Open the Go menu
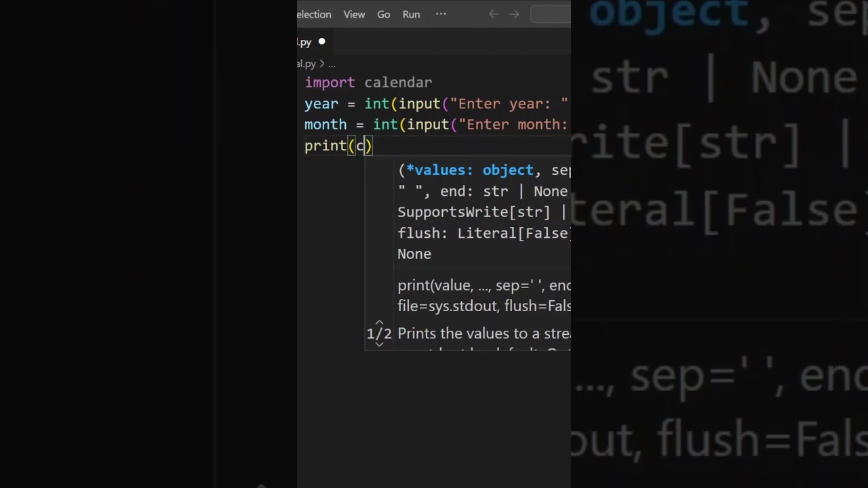The width and height of the screenshot is (868, 488). 384,14
